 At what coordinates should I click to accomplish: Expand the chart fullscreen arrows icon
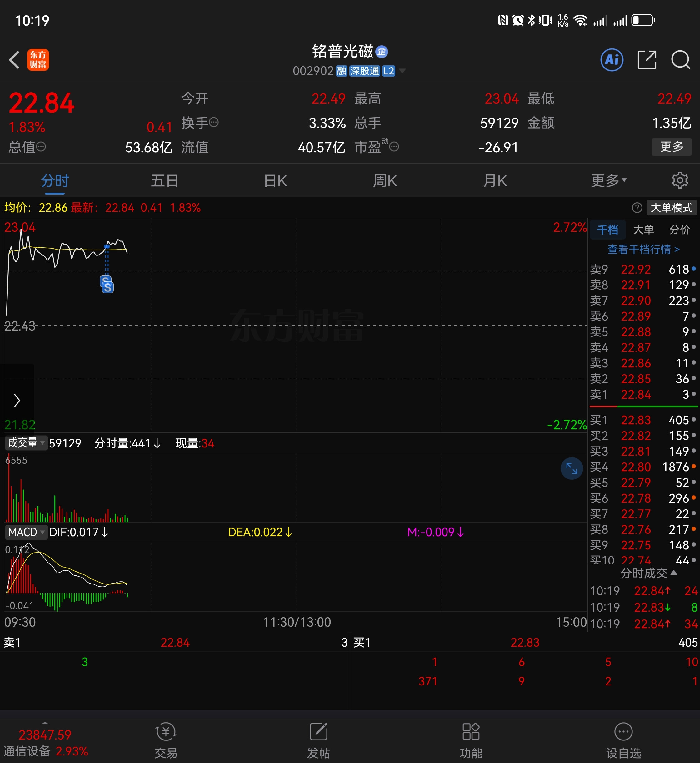click(571, 468)
